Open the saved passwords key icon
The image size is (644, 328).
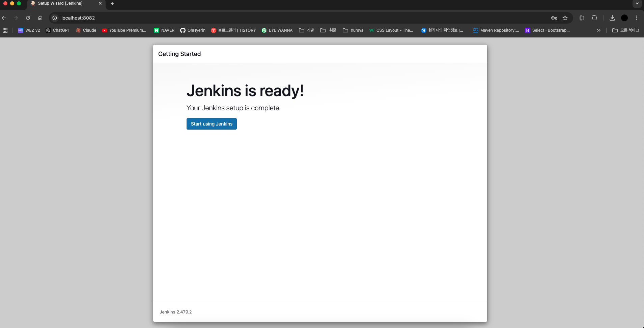554,18
